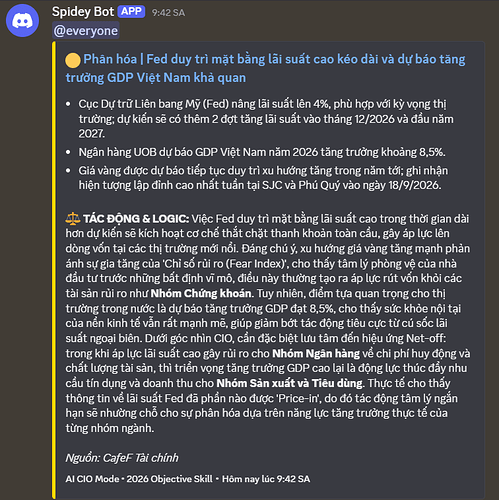Viewport: 499px width, 500px height.
Task: Click the 2026 Objective Skill footer label
Action: pos(169,479)
